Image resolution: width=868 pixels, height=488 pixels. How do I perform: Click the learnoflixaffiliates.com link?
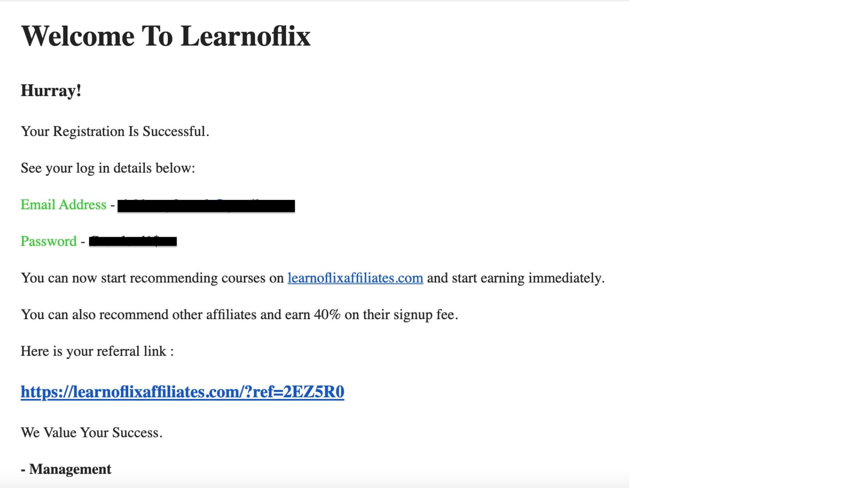point(355,277)
